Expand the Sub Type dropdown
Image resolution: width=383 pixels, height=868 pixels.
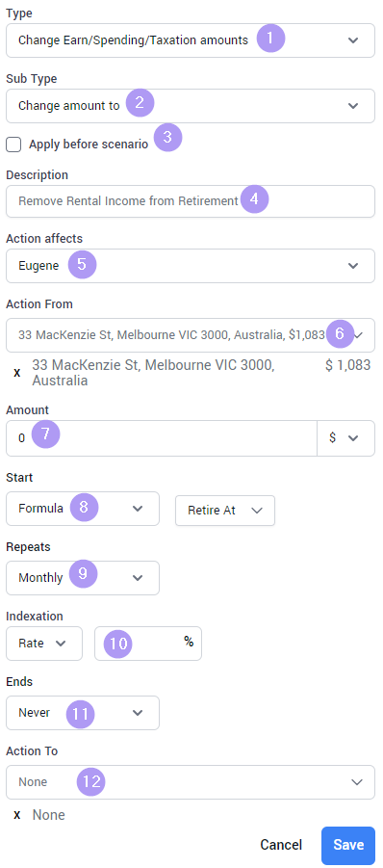(x=191, y=106)
